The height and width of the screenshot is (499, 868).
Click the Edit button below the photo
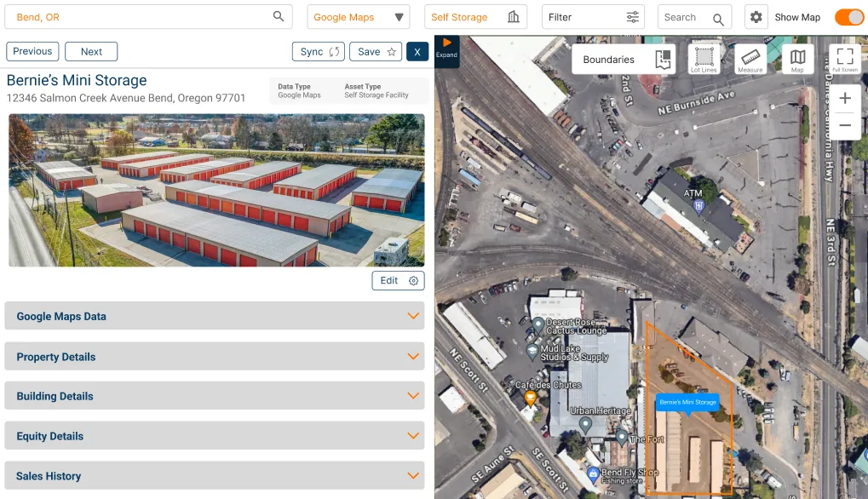tap(398, 280)
